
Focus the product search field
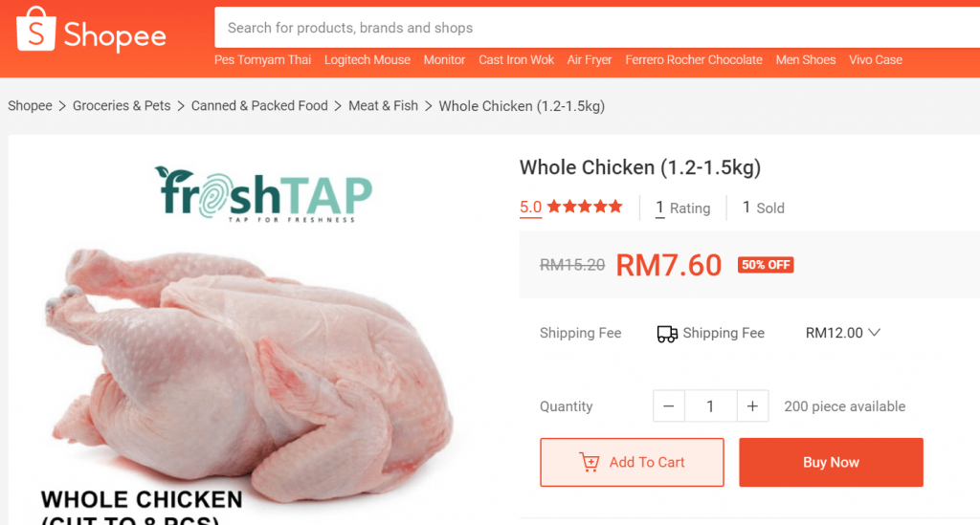coord(597,28)
